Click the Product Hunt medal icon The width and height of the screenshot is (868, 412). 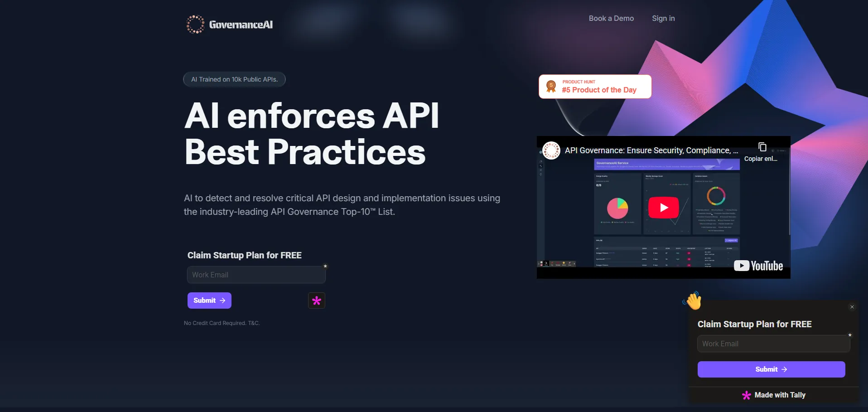551,86
